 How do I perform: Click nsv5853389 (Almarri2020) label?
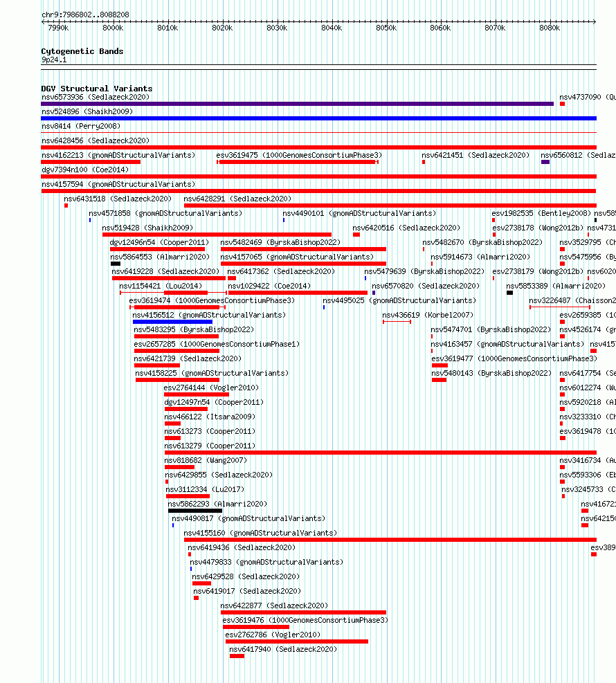click(x=556, y=286)
